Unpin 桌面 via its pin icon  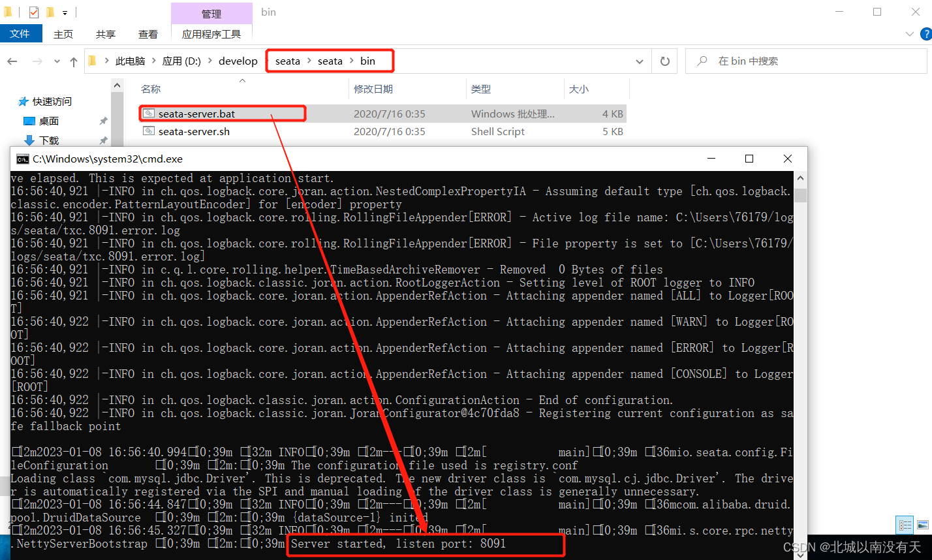point(103,121)
